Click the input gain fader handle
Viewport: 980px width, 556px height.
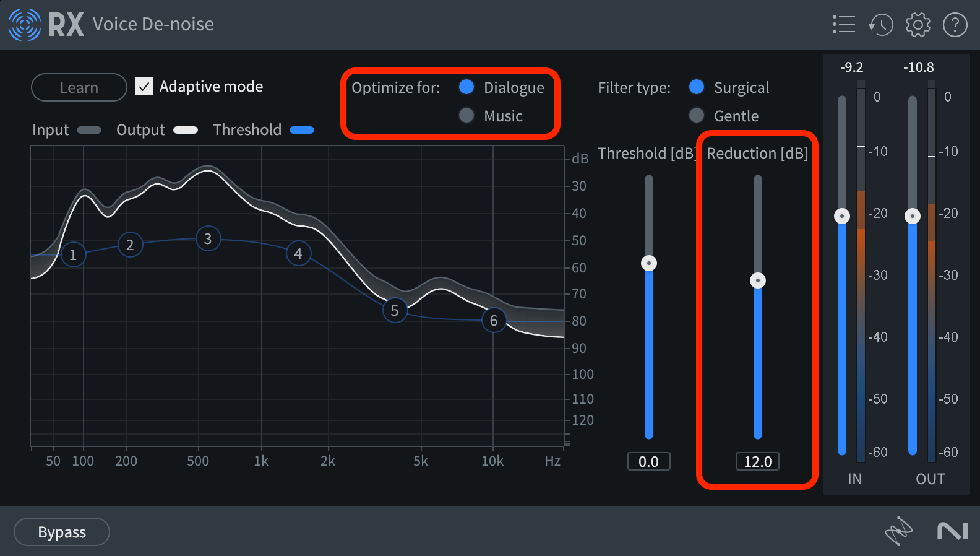[842, 216]
